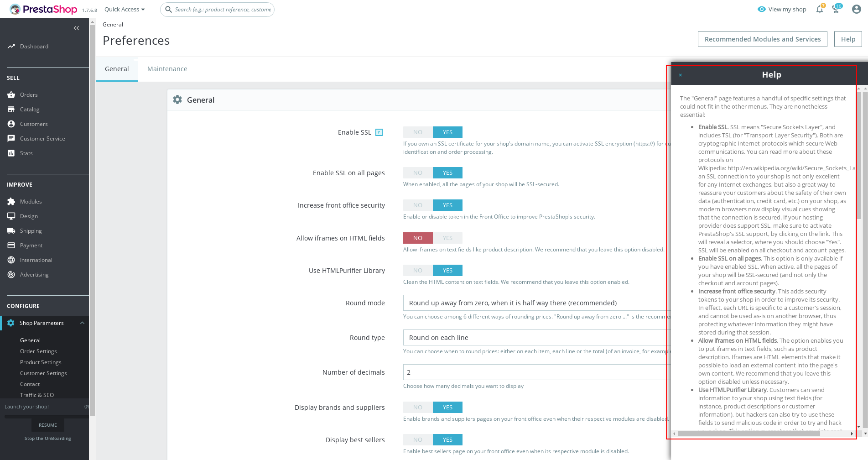Open Traffic & SEO submenu item
This screenshot has height=460, width=868.
pyautogui.click(x=37, y=395)
